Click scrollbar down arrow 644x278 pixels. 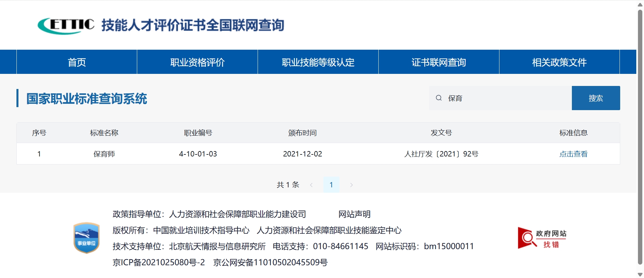(640, 274)
